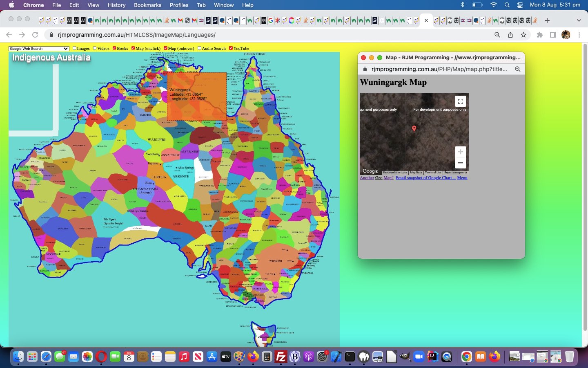This screenshot has height=368, width=588.
Task: Open Spotlight search from the menu bar
Action: tap(506, 5)
